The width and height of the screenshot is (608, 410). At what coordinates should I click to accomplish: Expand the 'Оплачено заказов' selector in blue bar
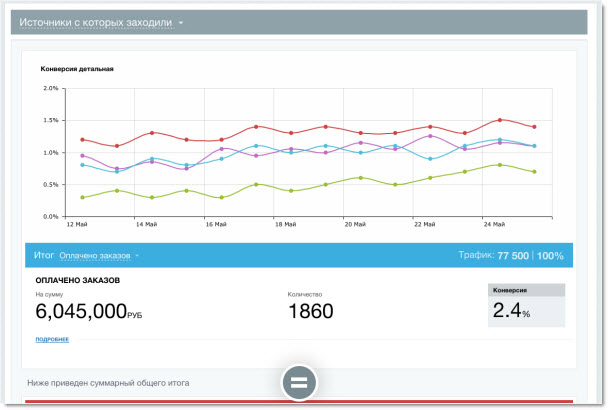pyautogui.click(x=99, y=255)
